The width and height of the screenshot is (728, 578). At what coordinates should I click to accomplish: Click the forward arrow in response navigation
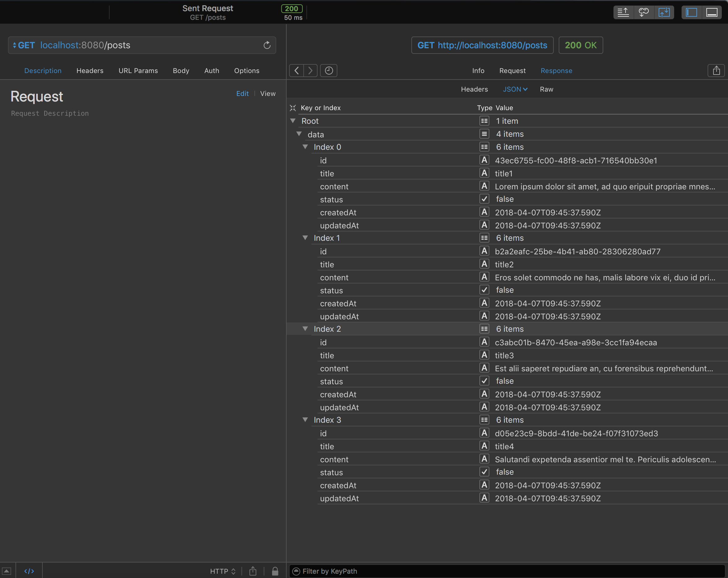click(310, 71)
